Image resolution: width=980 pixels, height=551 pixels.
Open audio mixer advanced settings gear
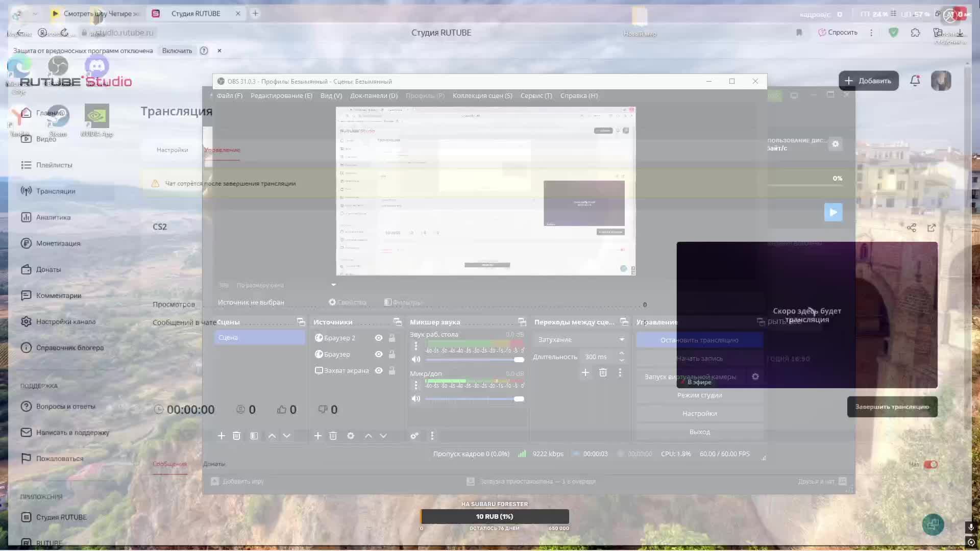414,436
